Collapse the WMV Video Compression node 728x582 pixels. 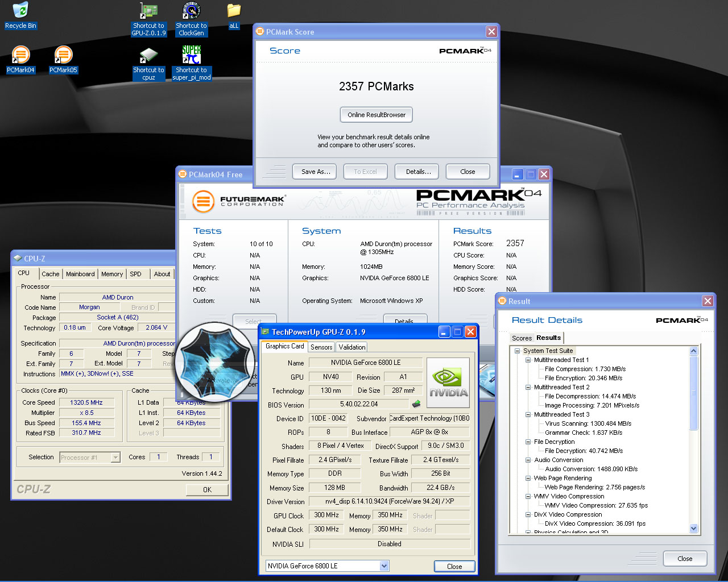coord(528,496)
